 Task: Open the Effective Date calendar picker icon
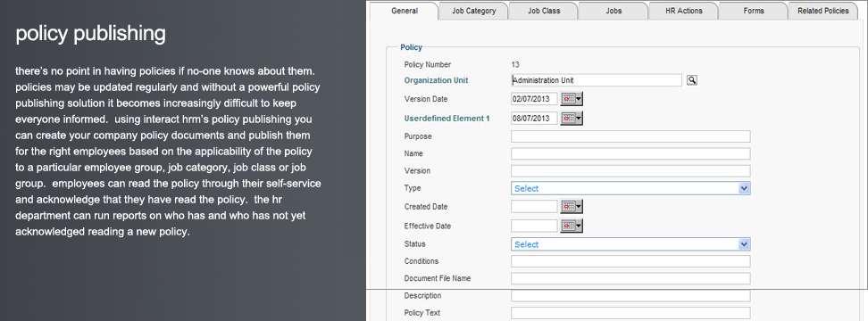pos(572,226)
